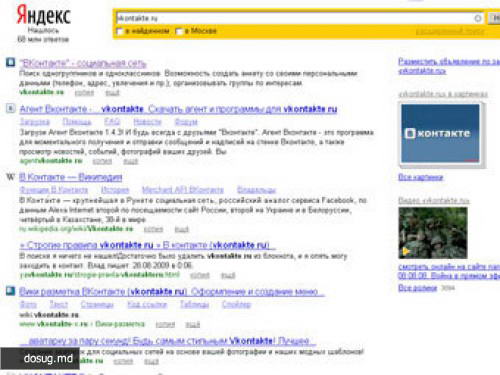Open the 'Помощь' sitelink
Viewport: 500px width, 375px height.
click(77, 122)
